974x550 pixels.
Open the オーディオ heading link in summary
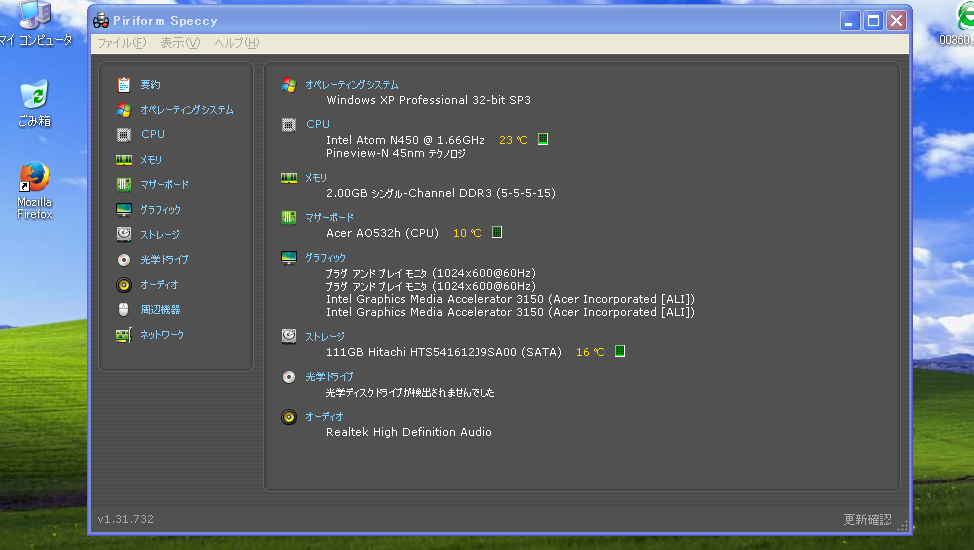(x=324, y=416)
